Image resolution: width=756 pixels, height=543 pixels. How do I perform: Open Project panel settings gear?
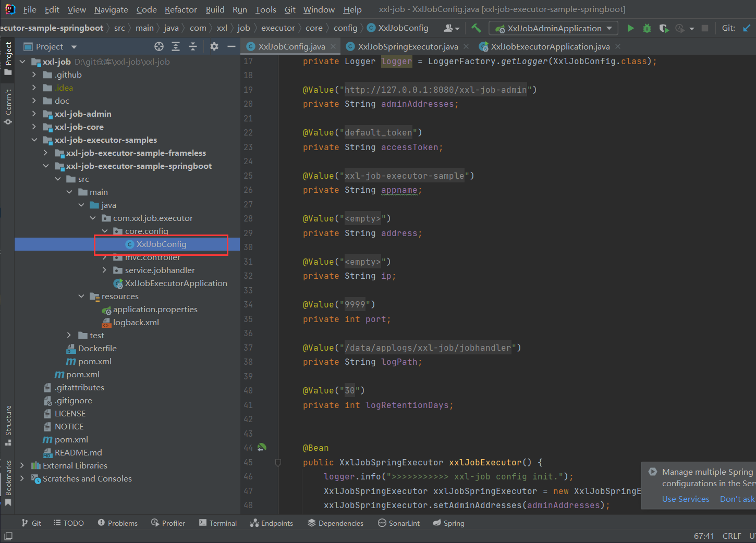[214, 46]
